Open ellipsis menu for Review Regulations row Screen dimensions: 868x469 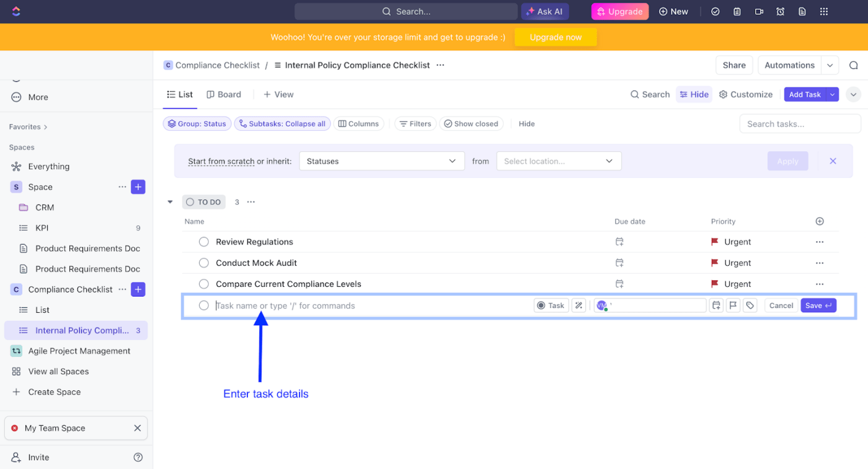tap(820, 242)
